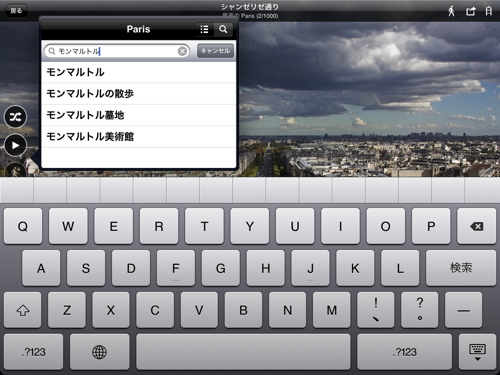Tap the backspace key
The height and width of the screenshot is (375, 500).
(x=477, y=226)
